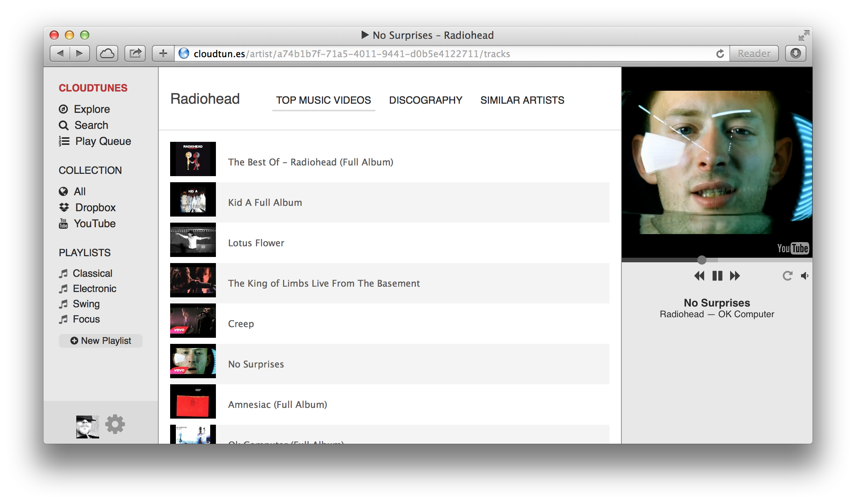Open Explore in the sidebar
856x504 pixels.
[x=92, y=109]
